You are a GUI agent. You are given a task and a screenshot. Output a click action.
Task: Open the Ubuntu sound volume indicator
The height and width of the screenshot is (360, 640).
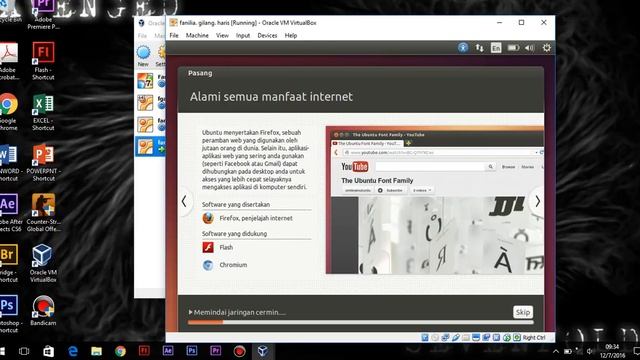(x=530, y=48)
